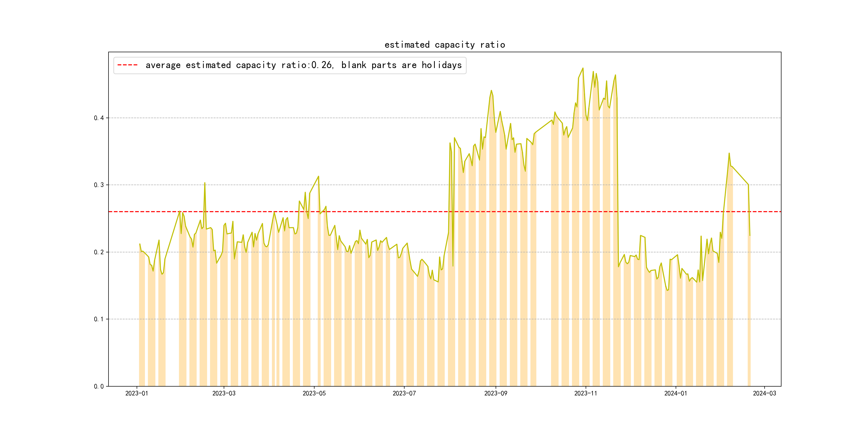Click the 2024-03 x-axis label
Screen dimensions: 868x434
[x=764, y=393]
